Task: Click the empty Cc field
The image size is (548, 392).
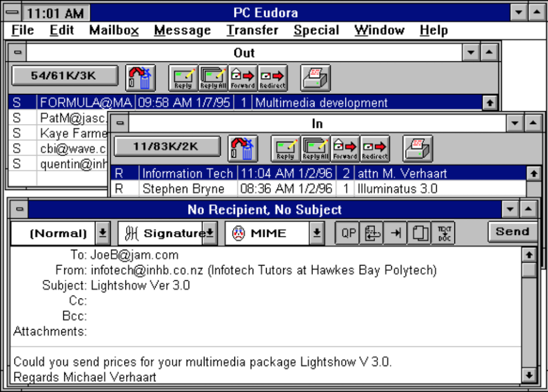Action: pyautogui.click(x=304, y=301)
